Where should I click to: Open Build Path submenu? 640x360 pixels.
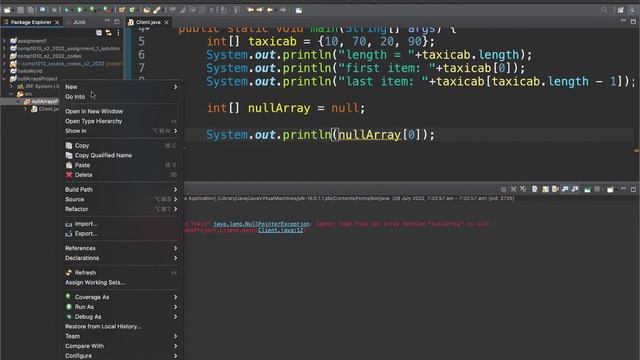(x=121, y=189)
